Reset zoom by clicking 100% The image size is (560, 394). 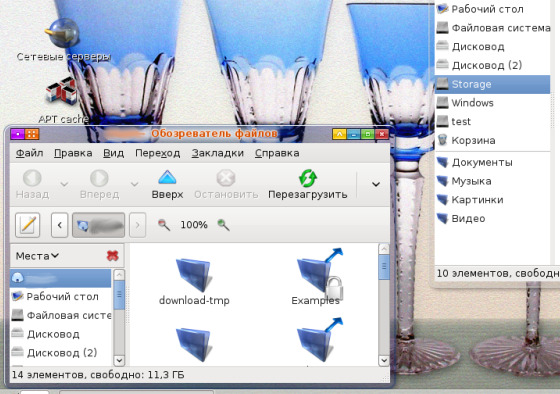194,225
